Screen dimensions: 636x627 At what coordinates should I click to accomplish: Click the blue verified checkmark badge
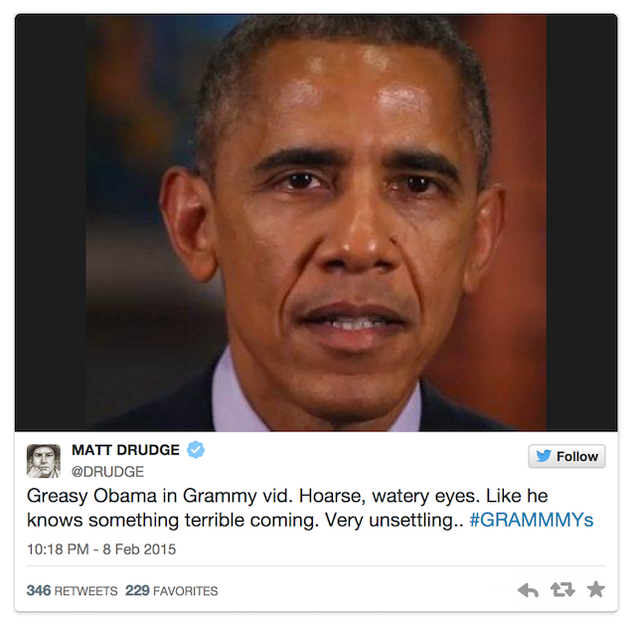pos(196,449)
